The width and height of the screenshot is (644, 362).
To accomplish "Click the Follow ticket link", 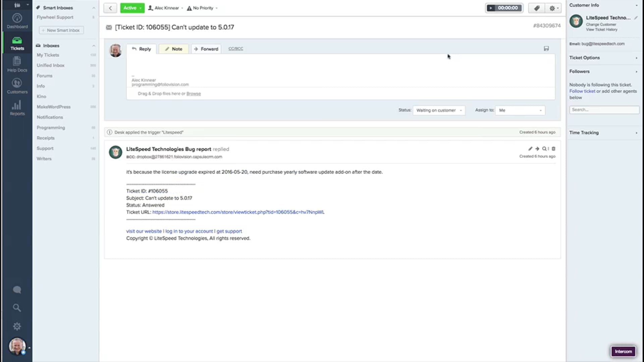I will [582, 91].
